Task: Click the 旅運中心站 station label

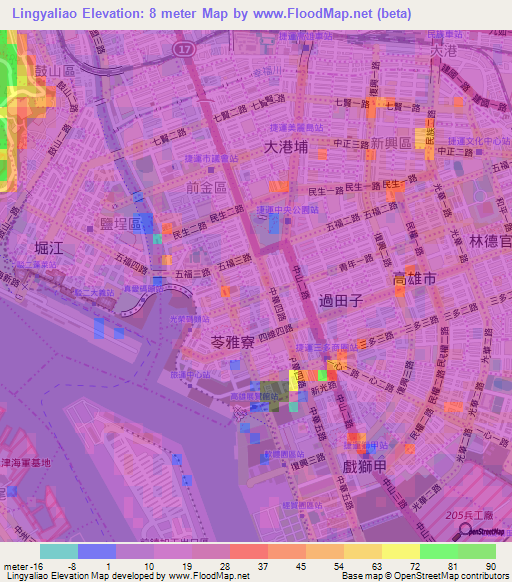Action: coord(190,375)
